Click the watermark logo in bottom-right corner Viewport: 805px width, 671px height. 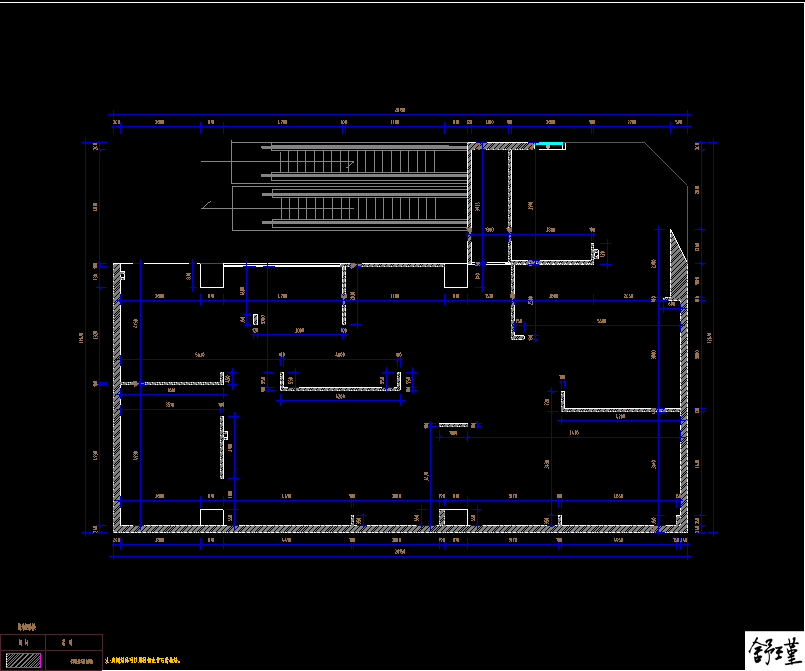click(x=774, y=650)
